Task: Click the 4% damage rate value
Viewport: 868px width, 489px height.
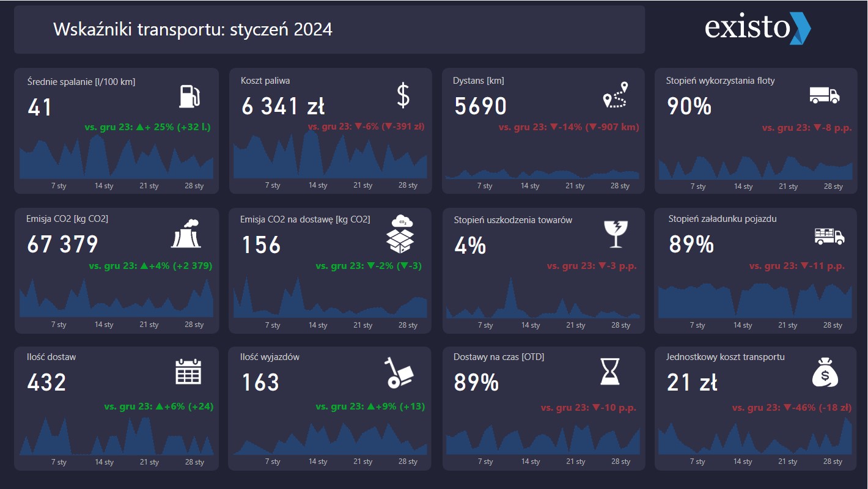Action: (470, 245)
